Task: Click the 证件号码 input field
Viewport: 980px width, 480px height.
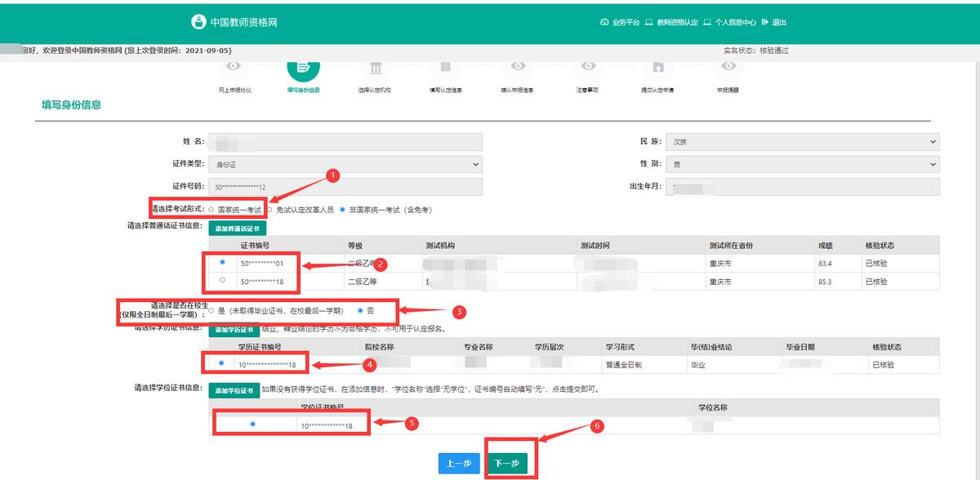Action: pyautogui.click(x=345, y=187)
